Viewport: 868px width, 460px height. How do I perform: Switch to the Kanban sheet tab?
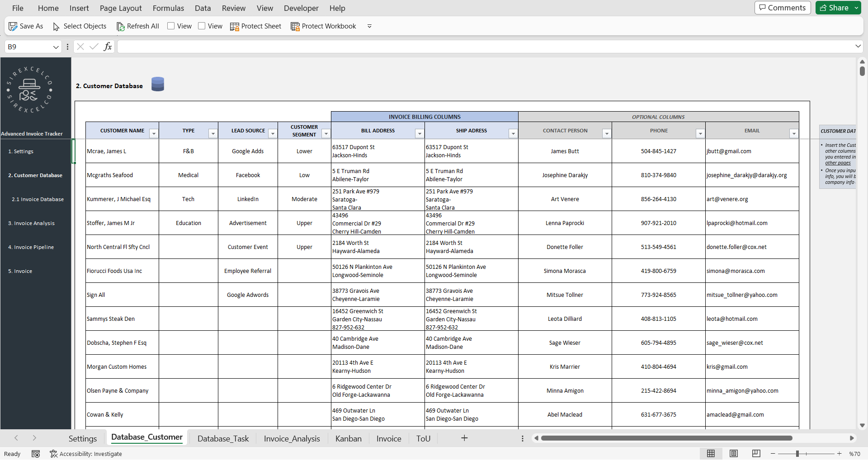(x=349, y=438)
